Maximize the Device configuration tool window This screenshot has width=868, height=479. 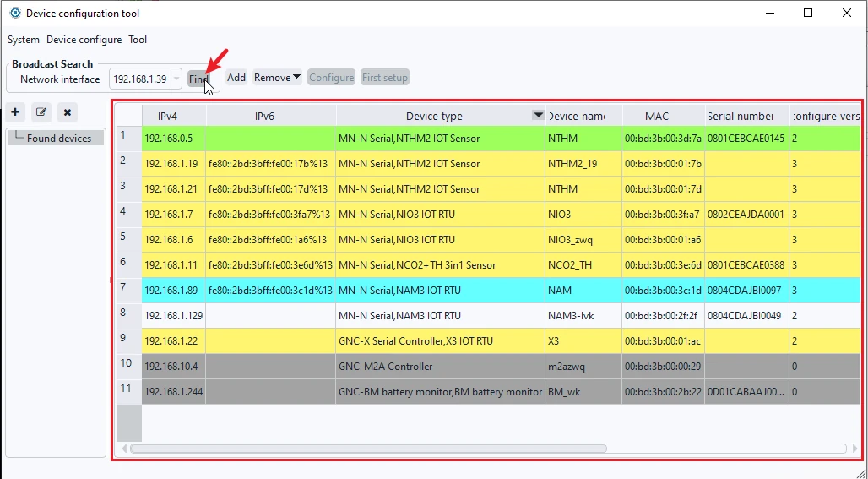coord(808,13)
